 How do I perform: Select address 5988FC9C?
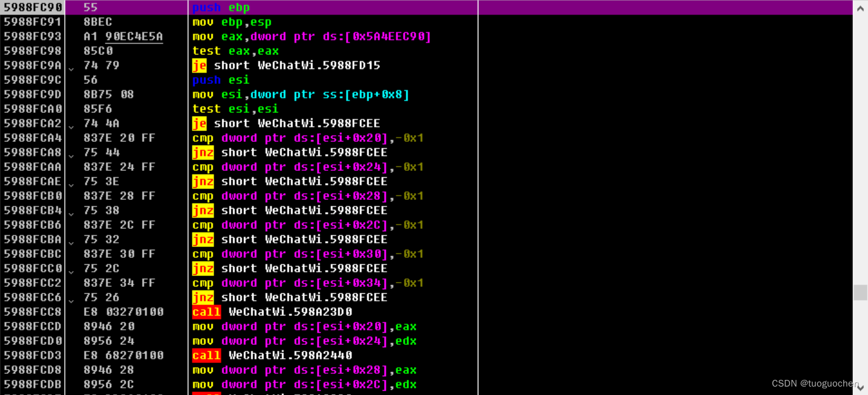[x=33, y=80]
